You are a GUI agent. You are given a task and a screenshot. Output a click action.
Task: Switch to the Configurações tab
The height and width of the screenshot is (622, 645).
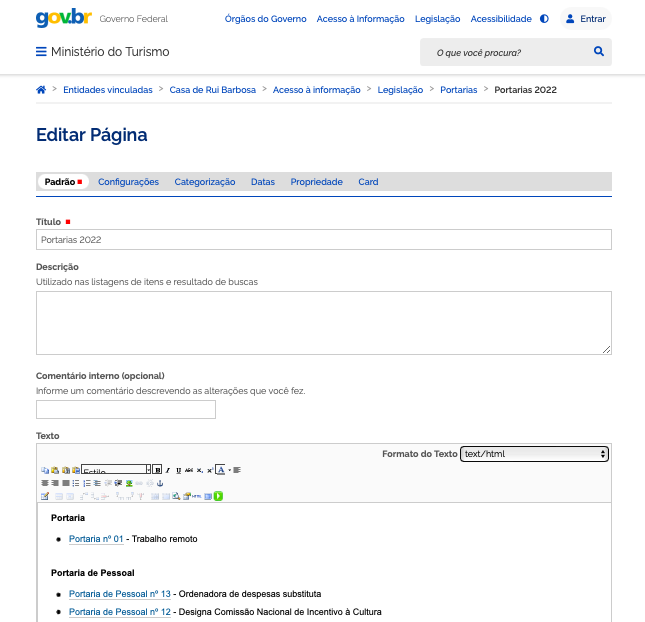pos(128,182)
